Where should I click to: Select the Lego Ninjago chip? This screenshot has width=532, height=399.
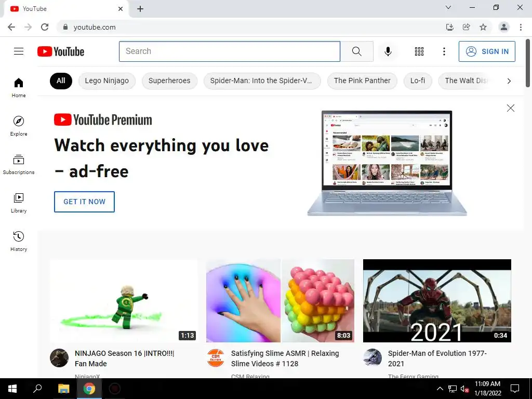(107, 81)
